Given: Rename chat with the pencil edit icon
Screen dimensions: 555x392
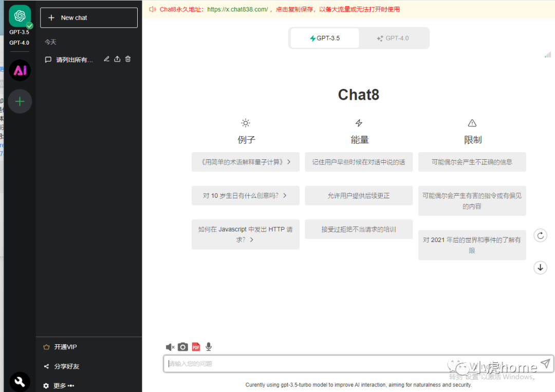Looking at the screenshot, I should 106,59.
